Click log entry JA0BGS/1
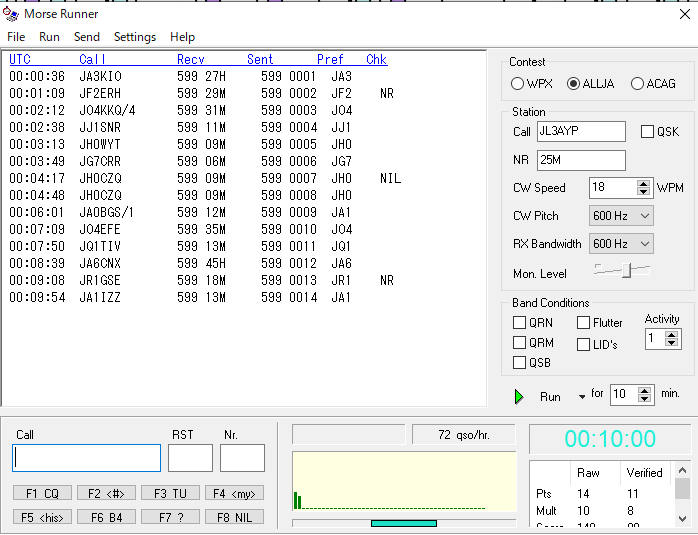The height and width of the screenshot is (535, 698). coord(106,212)
